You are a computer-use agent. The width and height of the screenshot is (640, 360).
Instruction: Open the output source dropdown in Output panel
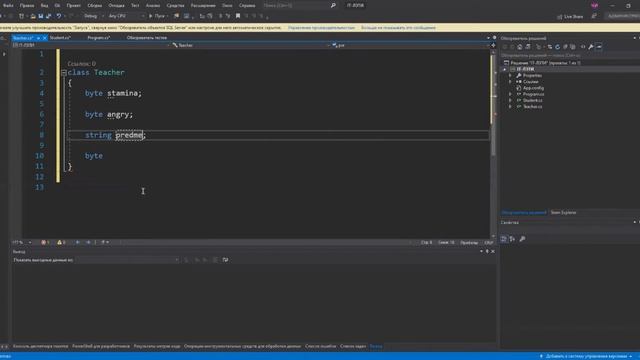click(127, 260)
